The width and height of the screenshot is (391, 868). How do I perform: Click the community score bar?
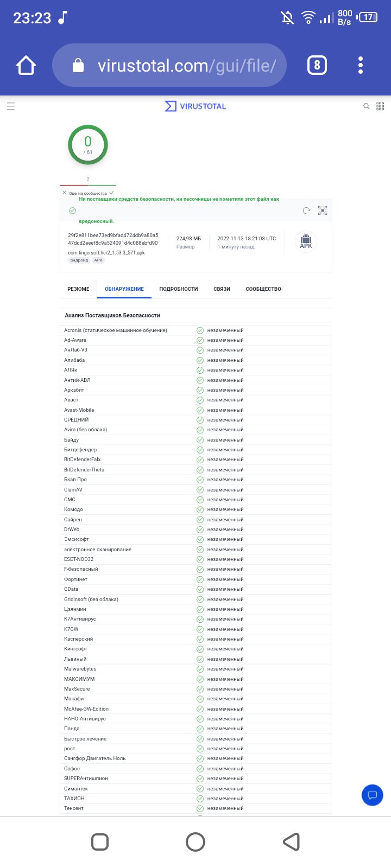tap(88, 186)
